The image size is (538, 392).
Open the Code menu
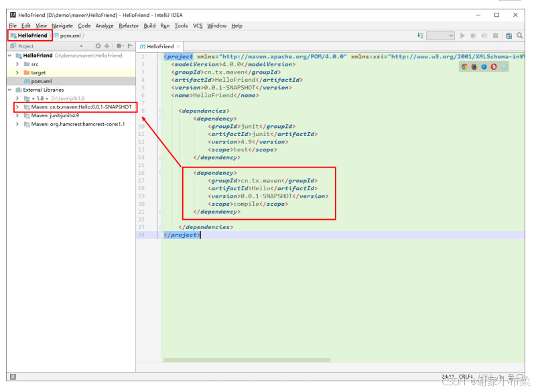coord(84,25)
